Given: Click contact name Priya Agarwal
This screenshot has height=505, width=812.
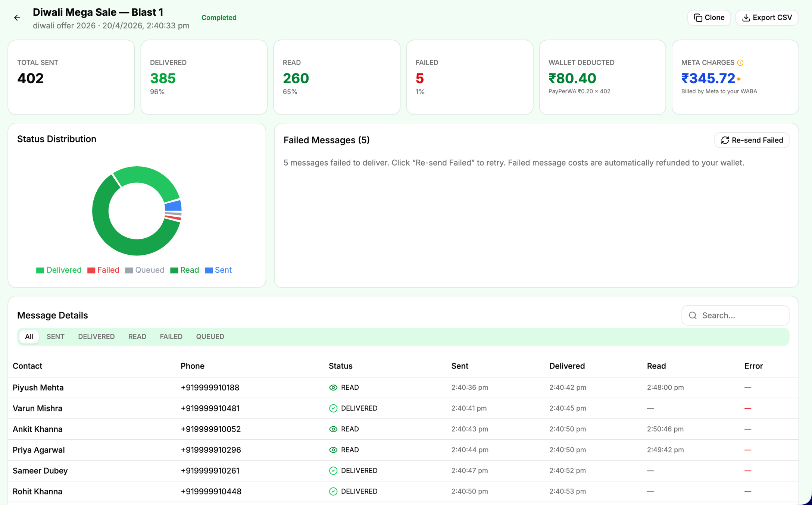Looking at the screenshot, I should [39, 450].
